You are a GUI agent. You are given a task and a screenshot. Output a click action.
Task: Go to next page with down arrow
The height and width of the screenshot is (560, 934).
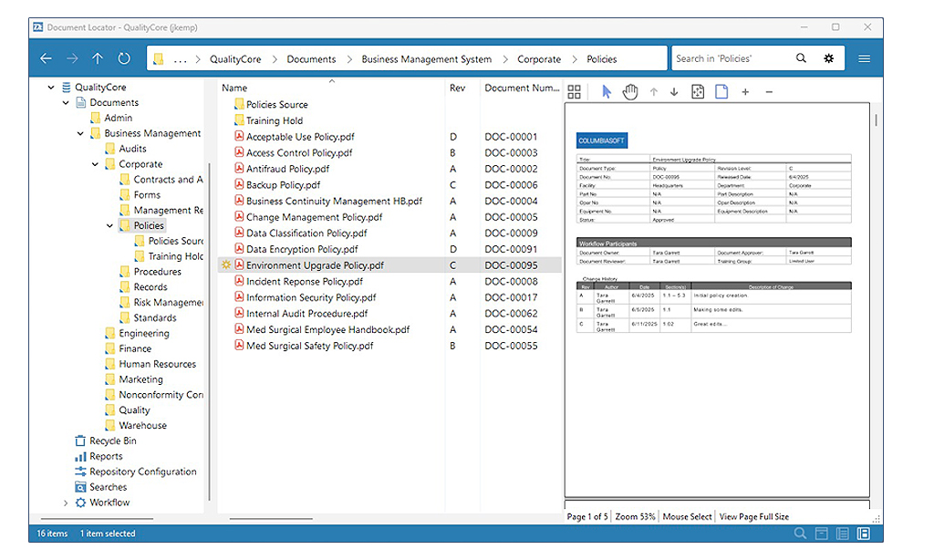(x=674, y=92)
